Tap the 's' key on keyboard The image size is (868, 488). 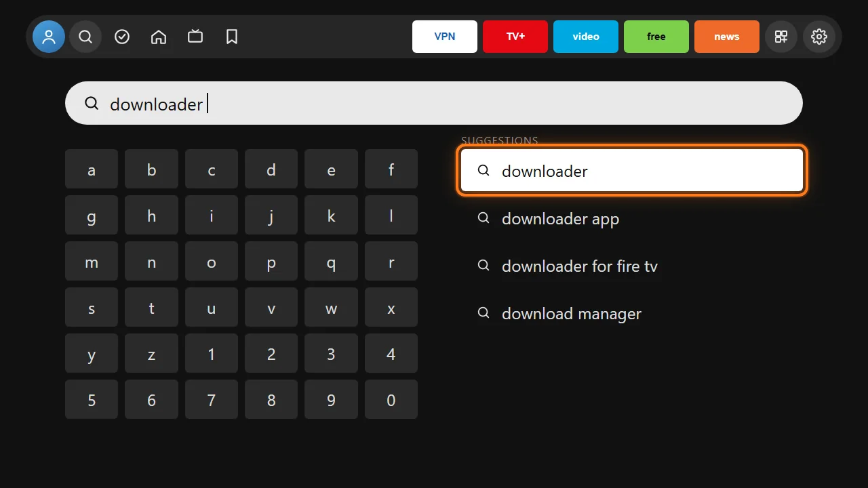coord(92,307)
